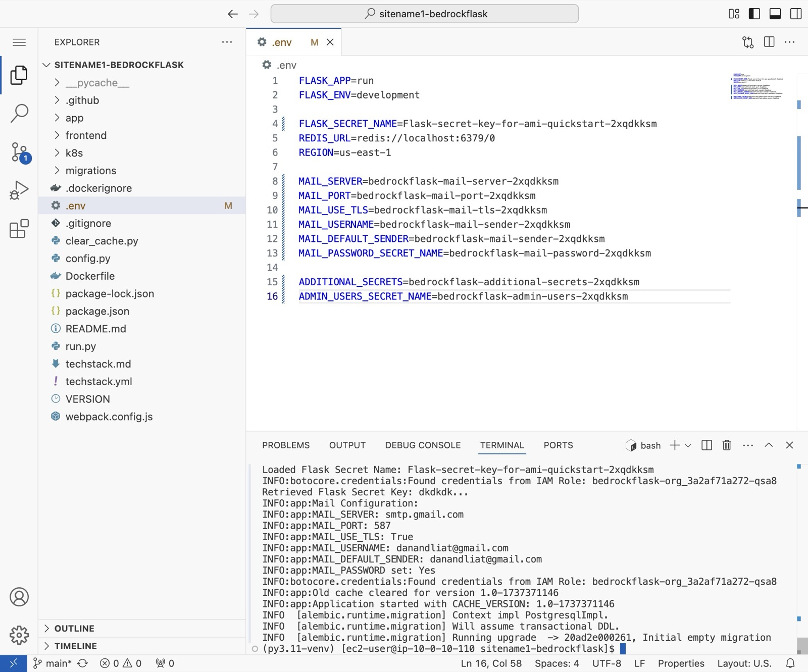808x672 pixels.
Task: Toggle secondary side bar visibility
Action: (x=796, y=14)
